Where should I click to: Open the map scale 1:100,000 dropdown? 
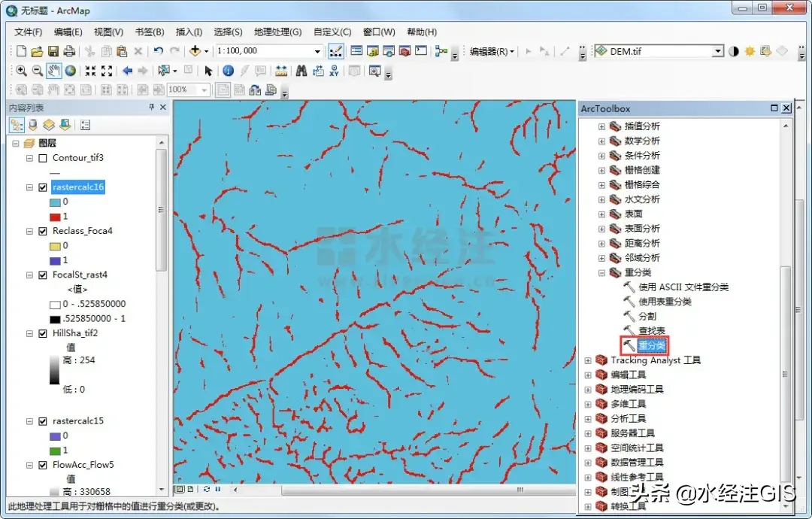tap(317, 51)
